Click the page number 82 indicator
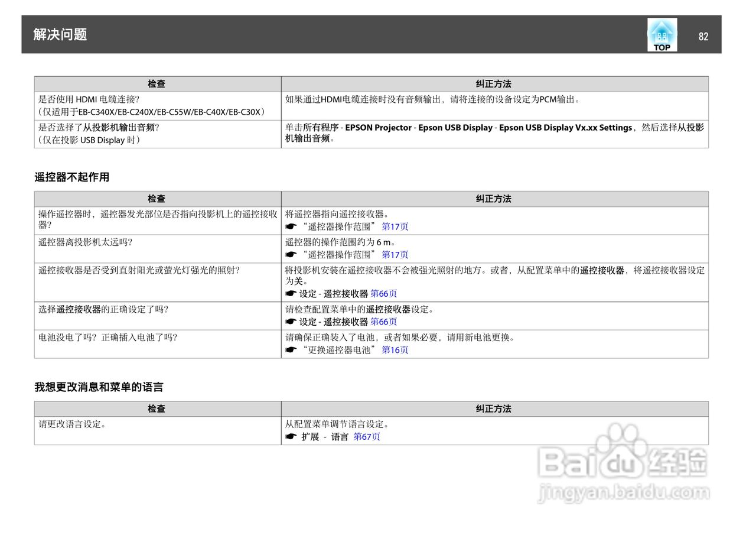The image size is (756, 535). (703, 36)
